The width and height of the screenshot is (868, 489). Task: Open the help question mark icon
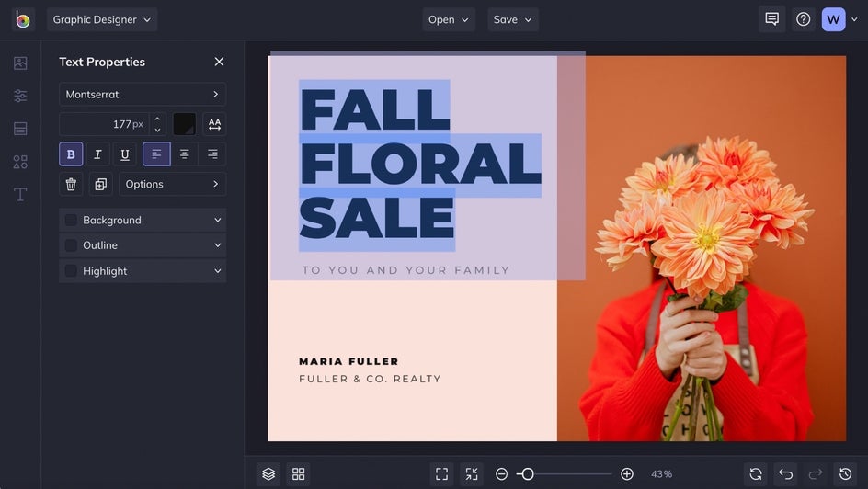[804, 19]
